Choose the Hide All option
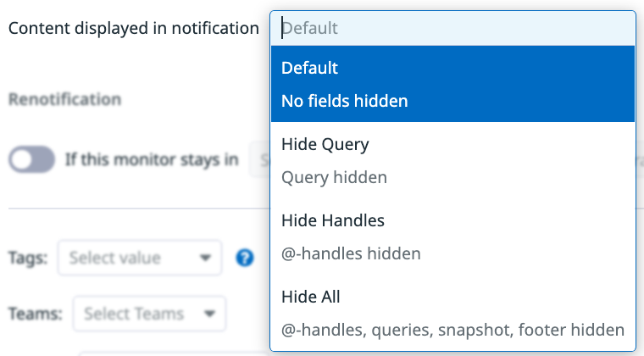This screenshot has height=356, width=644. coord(452,313)
